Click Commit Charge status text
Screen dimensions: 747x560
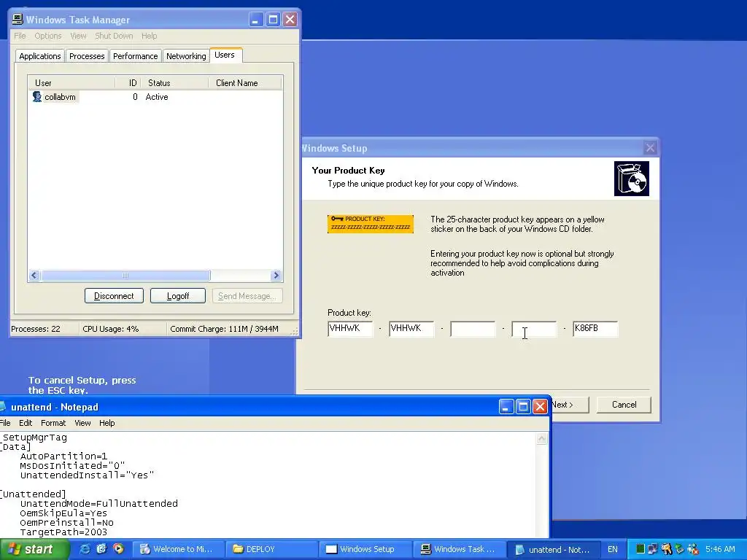tap(224, 329)
